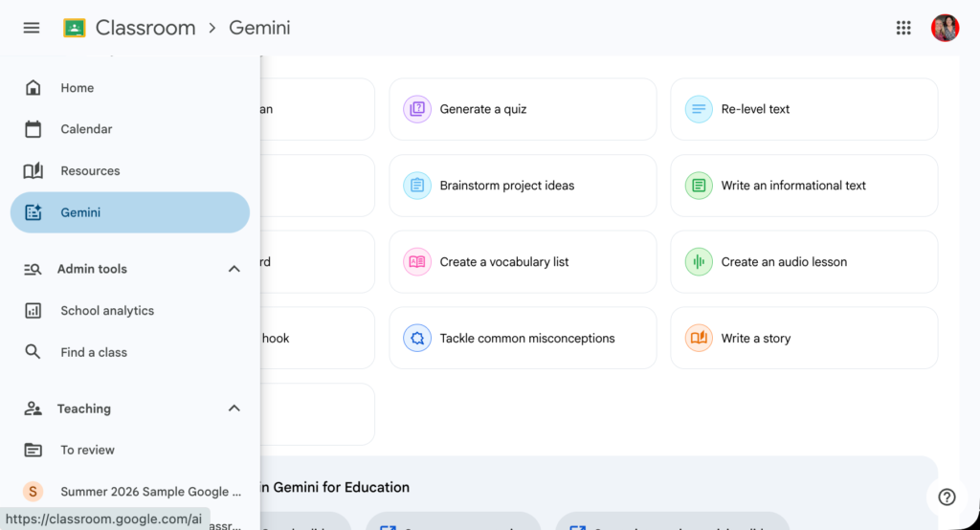Click the Home house icon

33,88
